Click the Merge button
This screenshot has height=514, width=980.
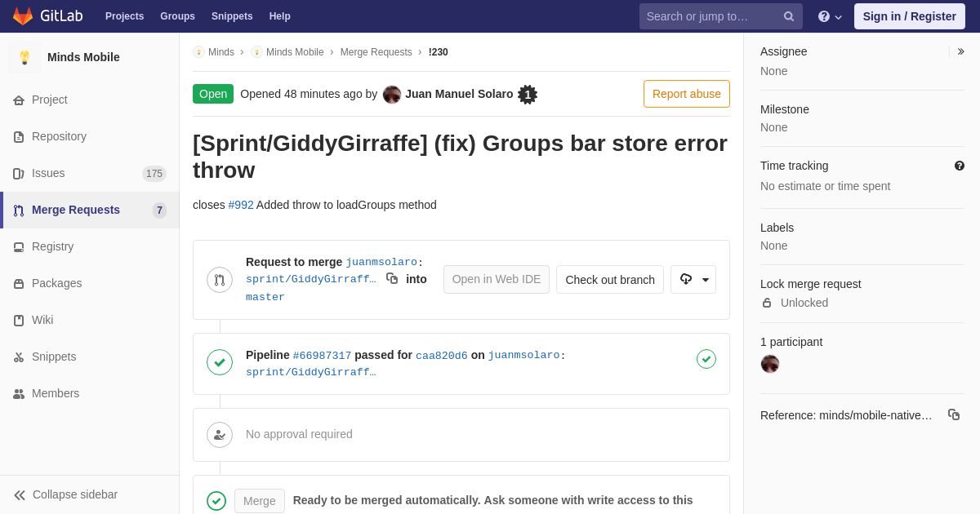(x=260, y=501)
